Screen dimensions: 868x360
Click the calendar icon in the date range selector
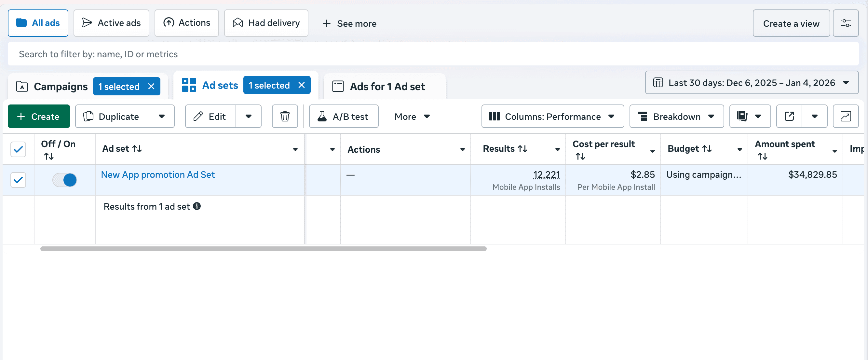658,83
